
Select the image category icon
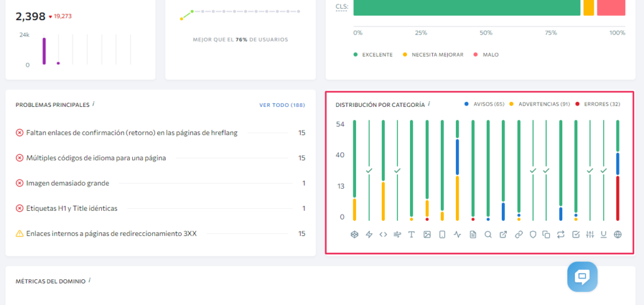[x=427, y=235]
